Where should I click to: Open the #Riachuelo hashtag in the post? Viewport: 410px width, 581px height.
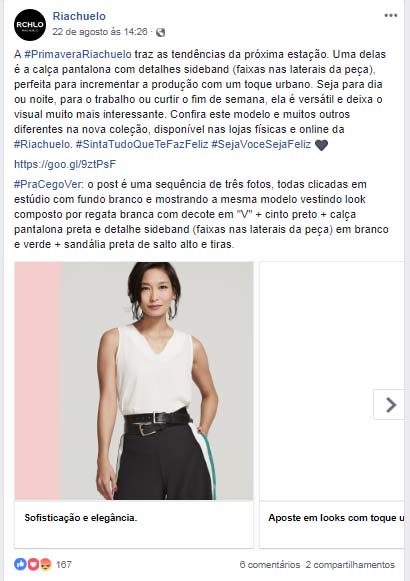pyautogui.click(x=42, y=144)
